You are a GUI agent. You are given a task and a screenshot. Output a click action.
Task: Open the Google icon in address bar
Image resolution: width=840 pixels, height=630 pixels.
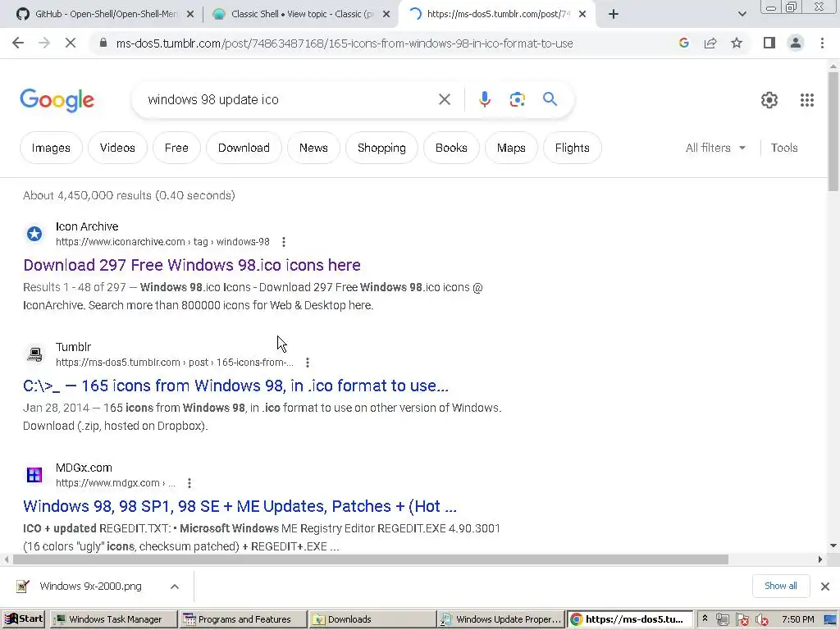click(x=683, y=43)
